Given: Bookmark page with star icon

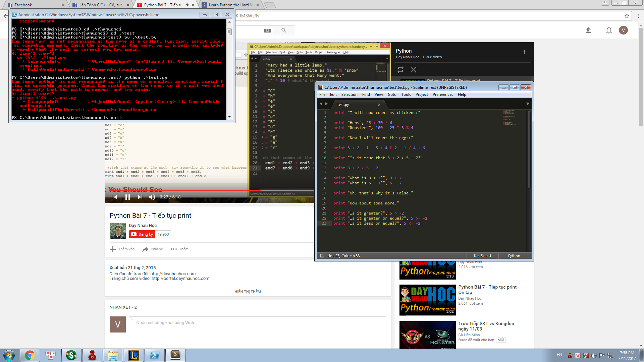Looking at the screenshot, I should [627, 16].
